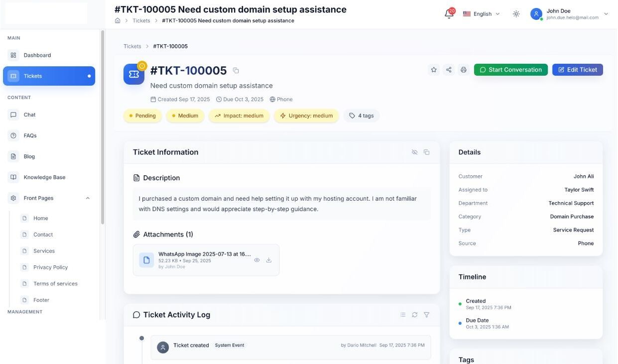
Task: Collapse the Front Pages submenu
Action: 88,198
